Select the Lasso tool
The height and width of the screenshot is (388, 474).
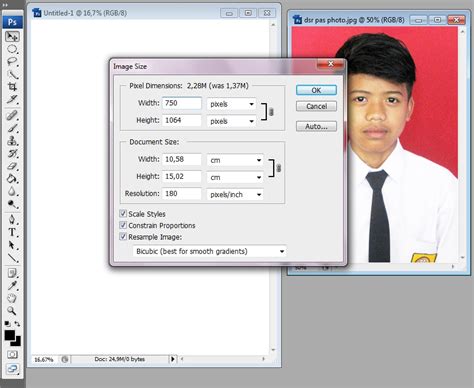[12, 62]
